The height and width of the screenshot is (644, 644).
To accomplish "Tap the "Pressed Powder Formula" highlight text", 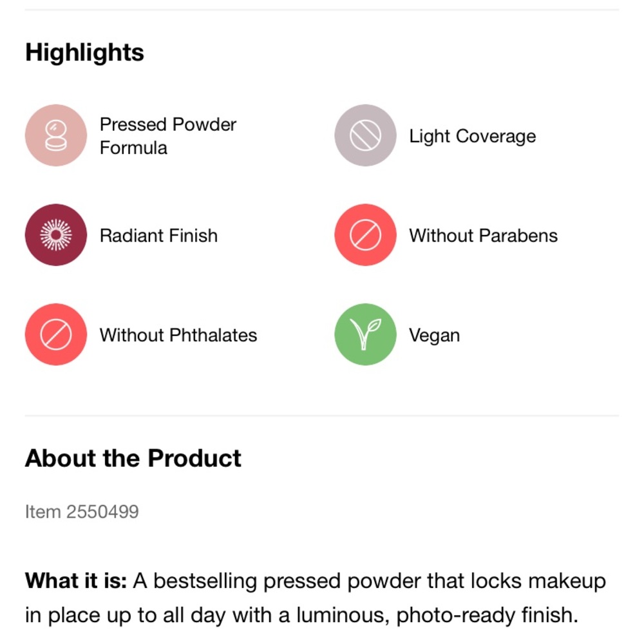I will [x=168, y=136].
